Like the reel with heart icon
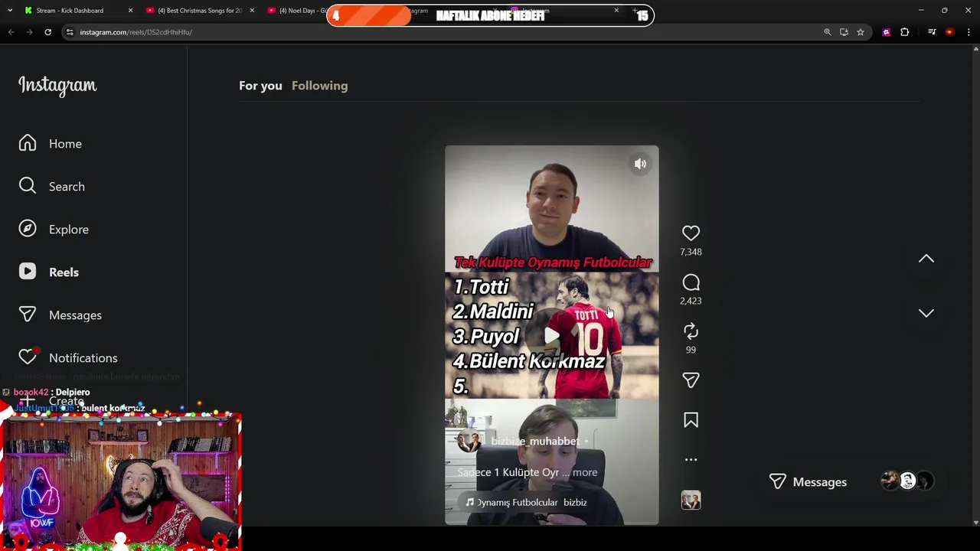980x551 pixels. coord(691,233)
